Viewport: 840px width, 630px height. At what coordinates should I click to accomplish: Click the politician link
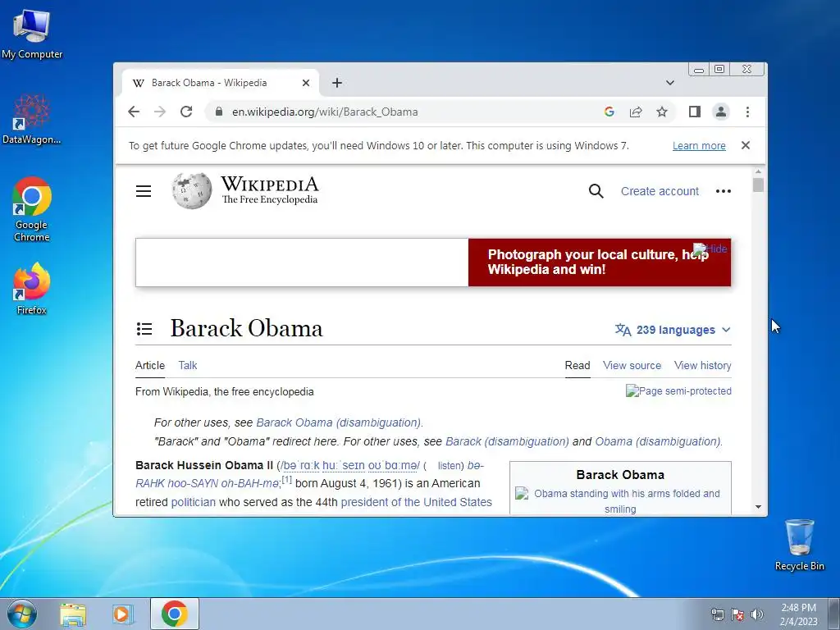[x=194, y=502]
